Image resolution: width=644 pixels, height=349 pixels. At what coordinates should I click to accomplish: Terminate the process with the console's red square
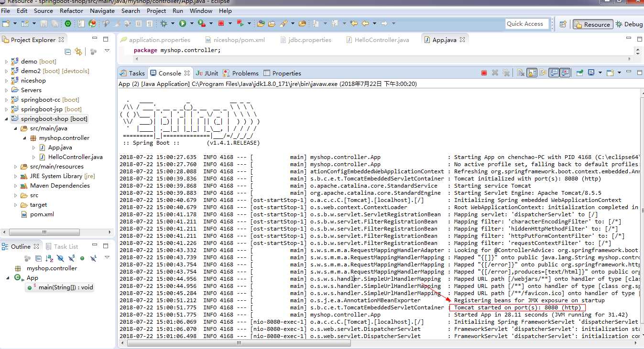(x=484, y=73)
